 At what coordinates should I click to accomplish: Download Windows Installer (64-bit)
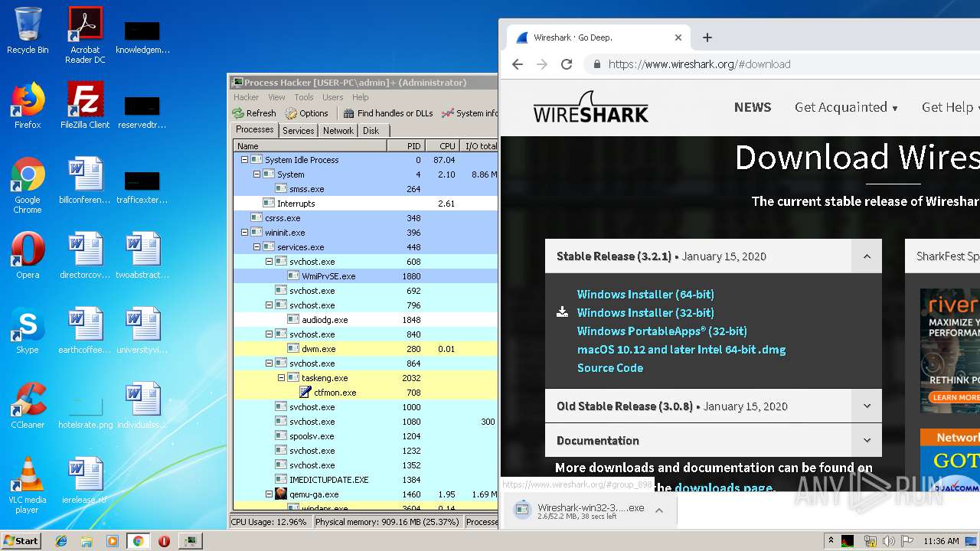pyautogui.click(x=645, y=295)
